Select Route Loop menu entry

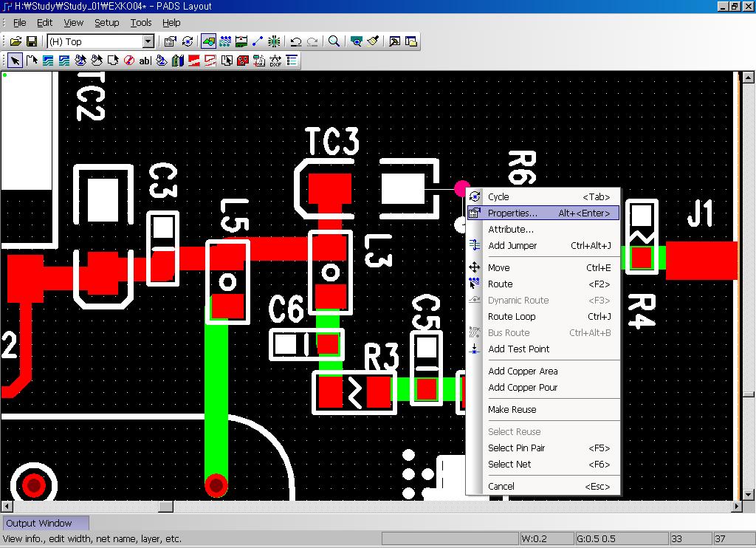click(x=543, y=316)
